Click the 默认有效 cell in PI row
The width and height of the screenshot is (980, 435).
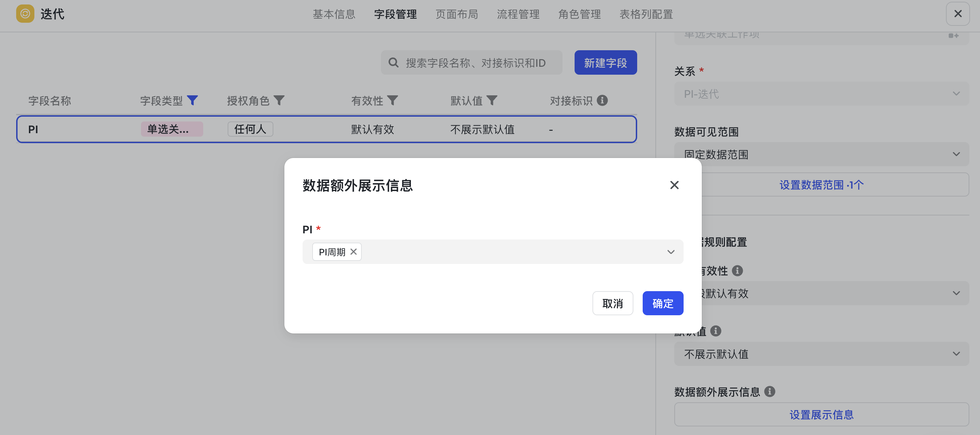coord(372,129)
